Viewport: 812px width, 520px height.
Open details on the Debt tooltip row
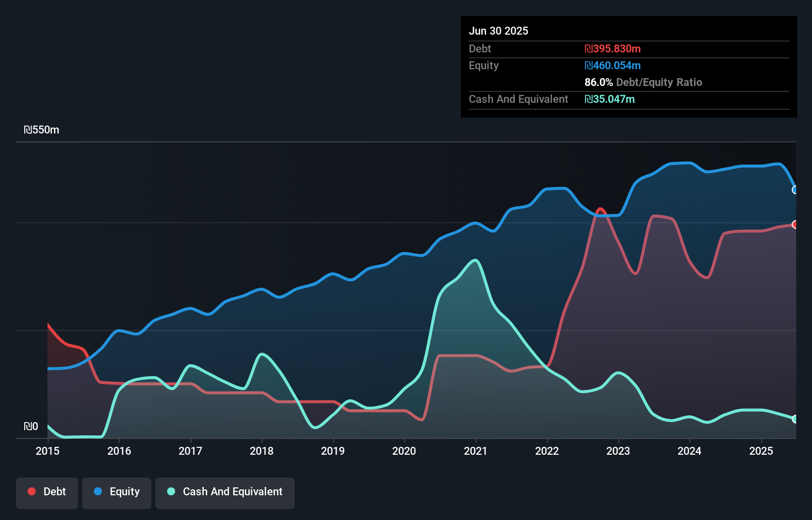(480, 49)
